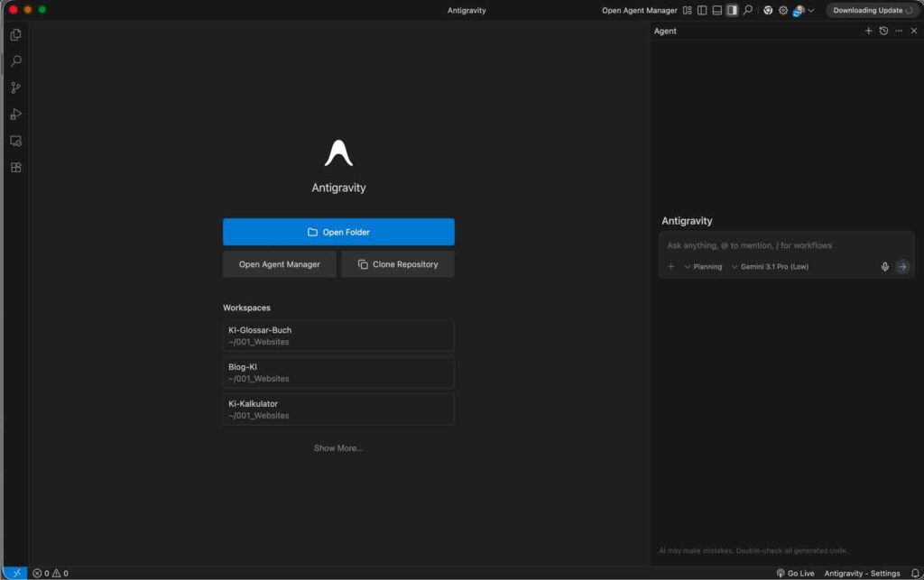This screenshot has height=580, width=924.
Task: Start new agent conversation with plus icon
Action: coord(868,31)
